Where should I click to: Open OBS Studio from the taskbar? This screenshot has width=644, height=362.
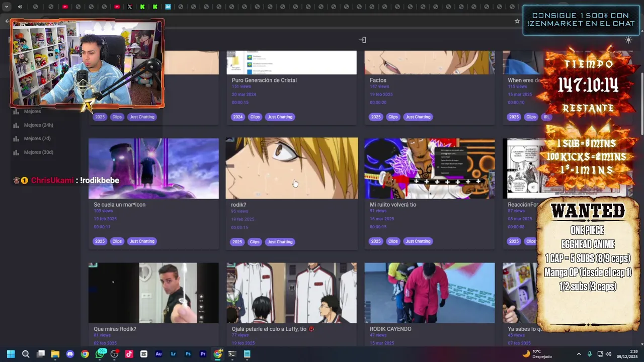click(115, 354)
